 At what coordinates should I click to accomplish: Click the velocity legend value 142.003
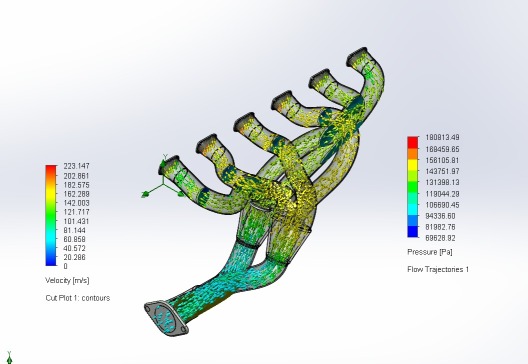click(76, 203)
